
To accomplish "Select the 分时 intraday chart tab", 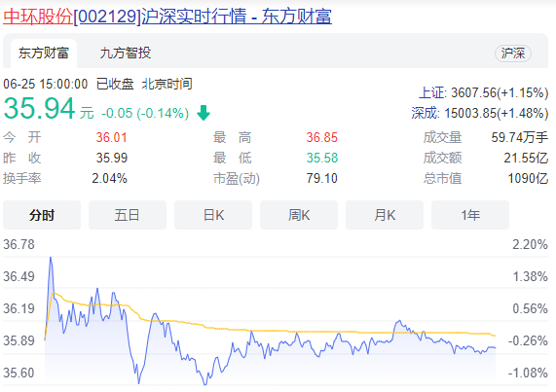I will tap(42, 215).
